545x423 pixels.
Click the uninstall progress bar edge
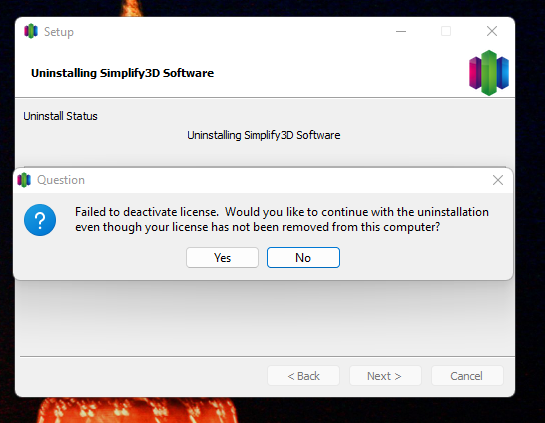click(264, 167)
